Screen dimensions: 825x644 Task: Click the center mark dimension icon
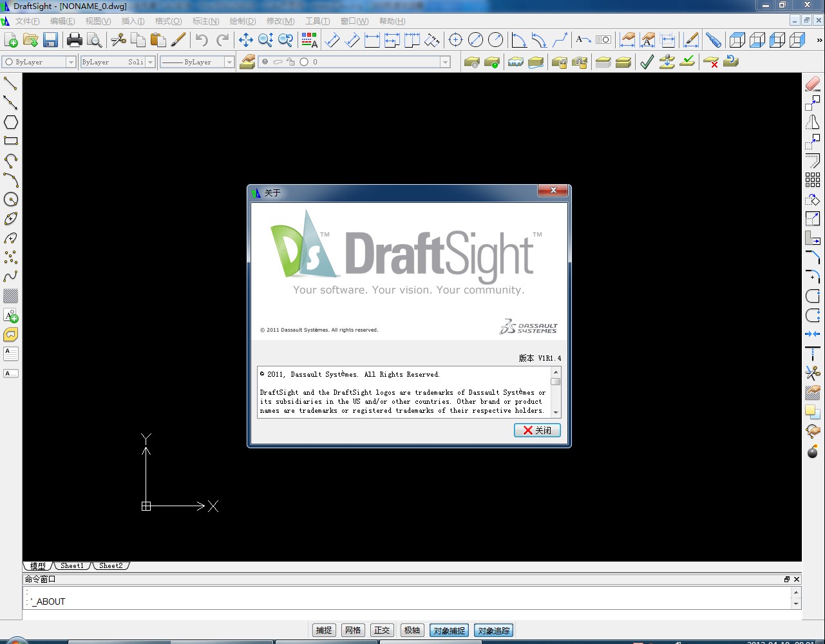456,41
